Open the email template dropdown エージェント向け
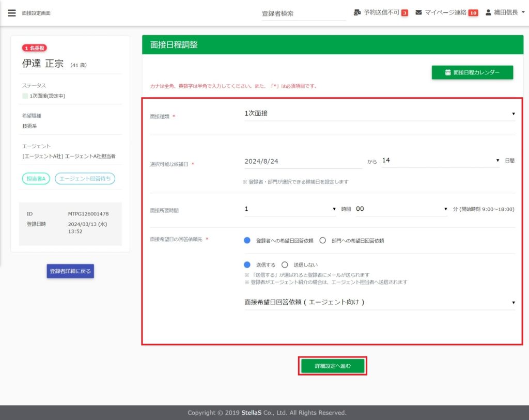Screen dimensions: 529x420 click(x=380, y=302)
